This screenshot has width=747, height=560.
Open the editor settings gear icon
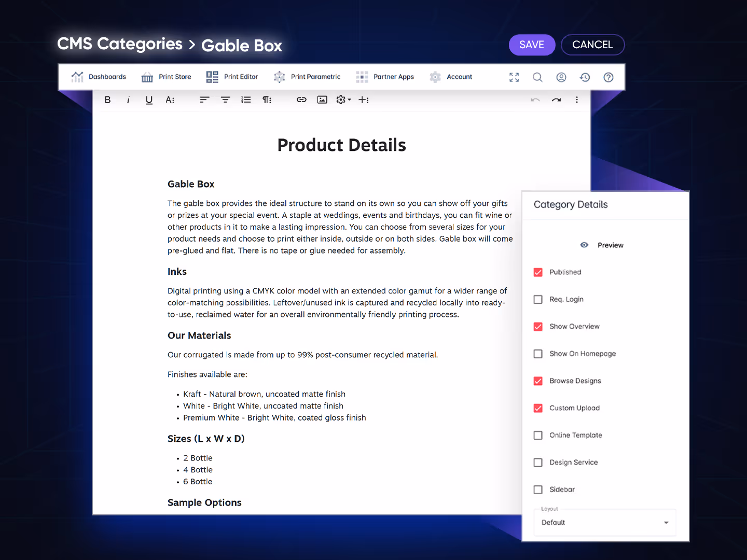point(340,100)
